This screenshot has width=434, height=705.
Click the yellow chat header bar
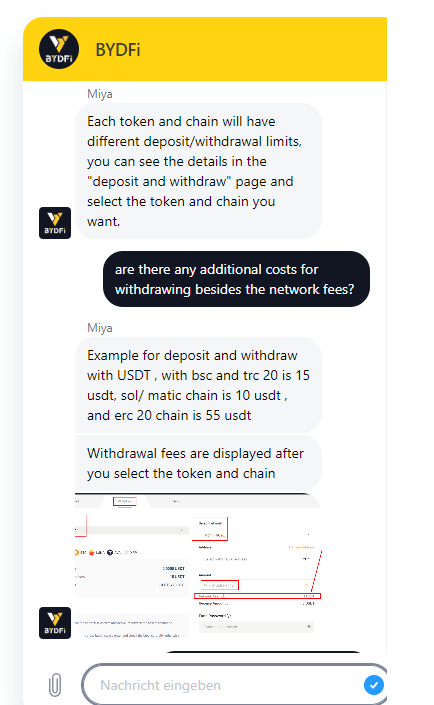click(205, 49)
